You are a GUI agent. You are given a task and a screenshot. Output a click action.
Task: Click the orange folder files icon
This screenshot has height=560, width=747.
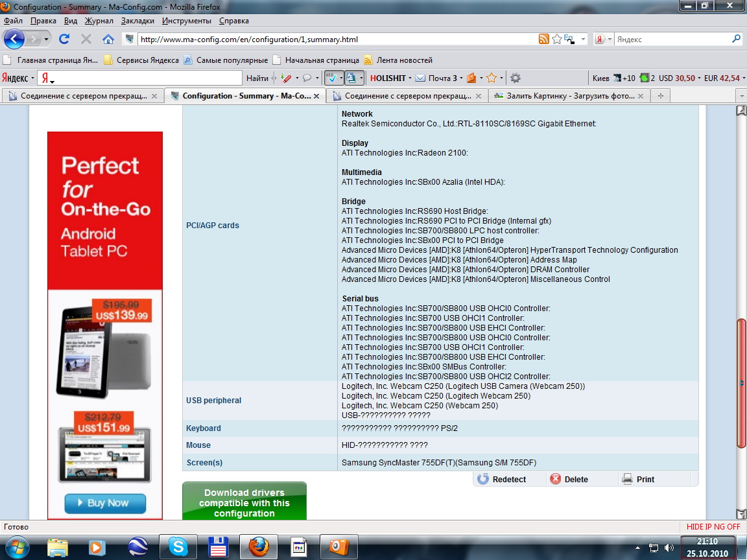[471, 78]
